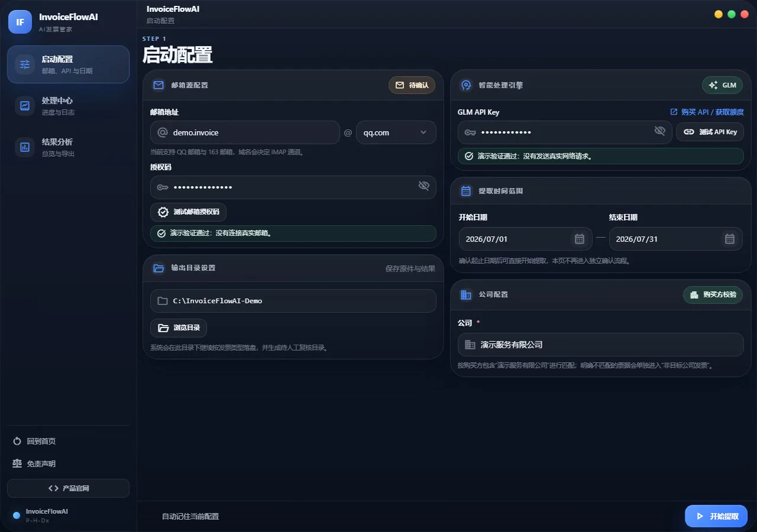Open 处理中心 sidebar section
The width and height of the screenshot is (757, 532).
[68, 106]
